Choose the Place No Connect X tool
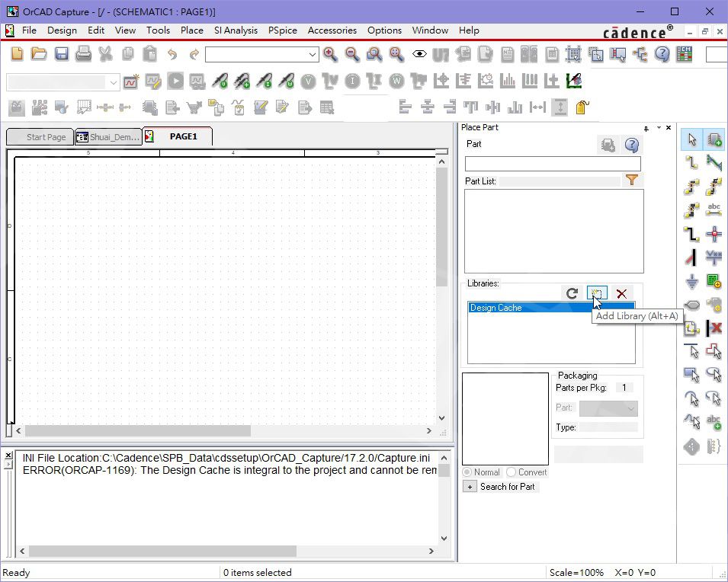 pos(714,328)
